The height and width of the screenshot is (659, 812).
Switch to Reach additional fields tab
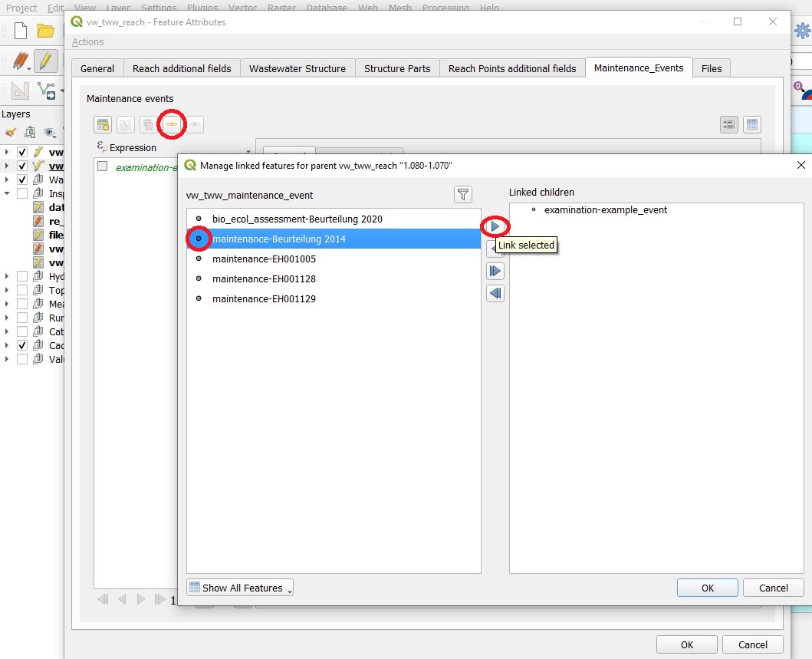182,68
